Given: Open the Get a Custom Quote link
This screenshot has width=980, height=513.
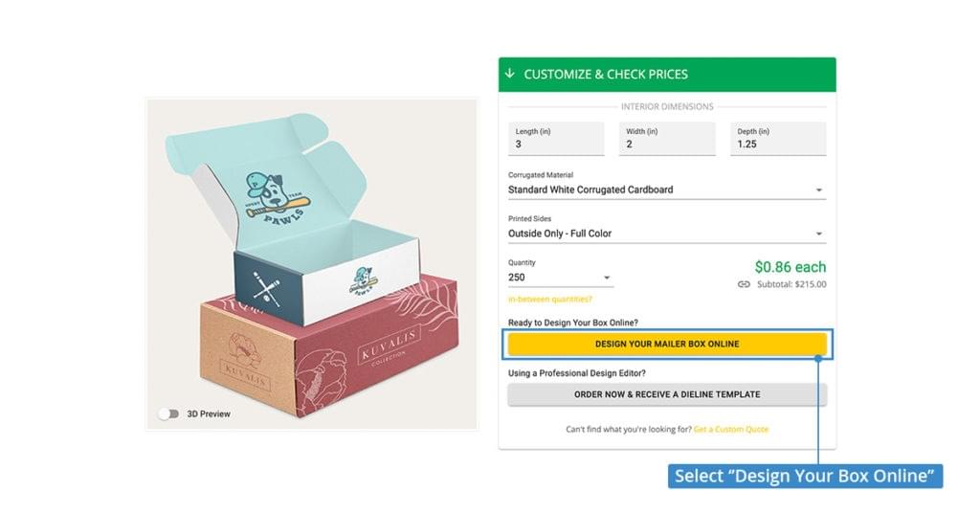Looking at the screenshot, I should [x=731, y=429].
